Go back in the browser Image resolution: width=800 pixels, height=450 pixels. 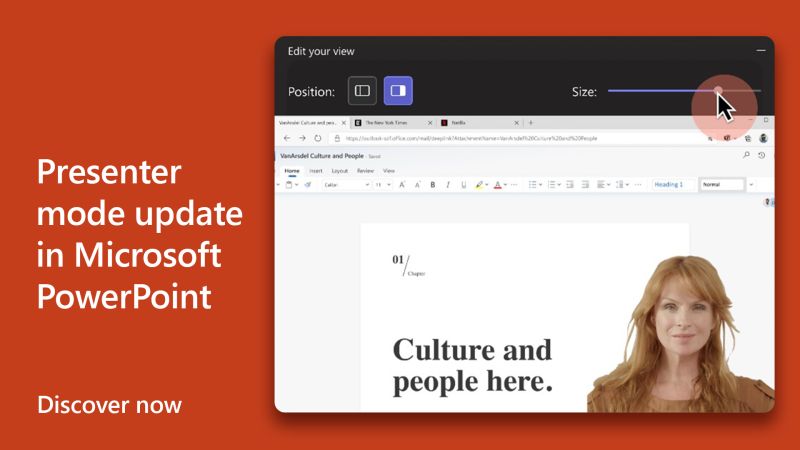(x=287, y=138)
